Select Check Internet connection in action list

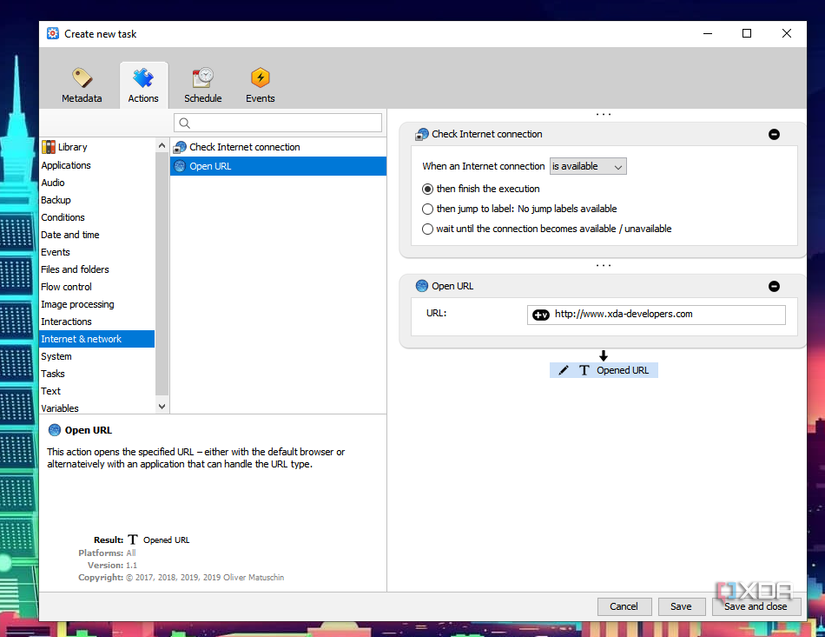point(278,147)
